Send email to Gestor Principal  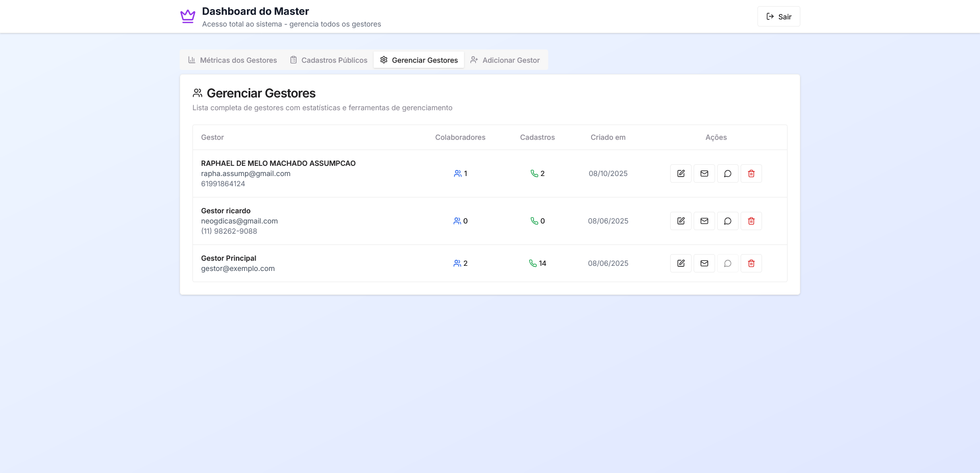[704, 263]
